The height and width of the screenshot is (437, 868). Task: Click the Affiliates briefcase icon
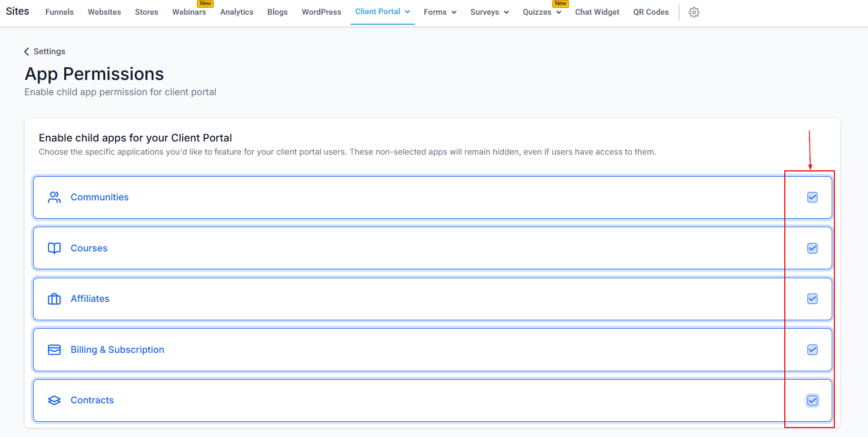pyautogui.click(x=54, y=299)
